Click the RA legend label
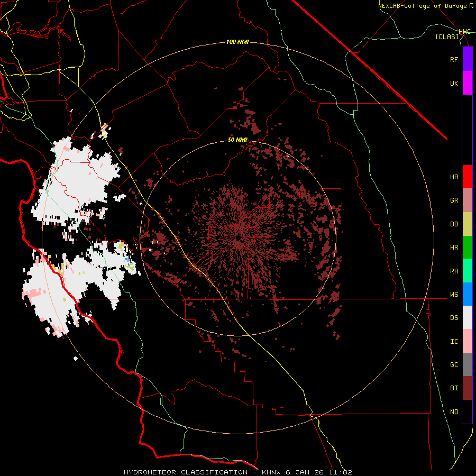The width and height of the screenshot is (476, 476). [x=454, y=271]
